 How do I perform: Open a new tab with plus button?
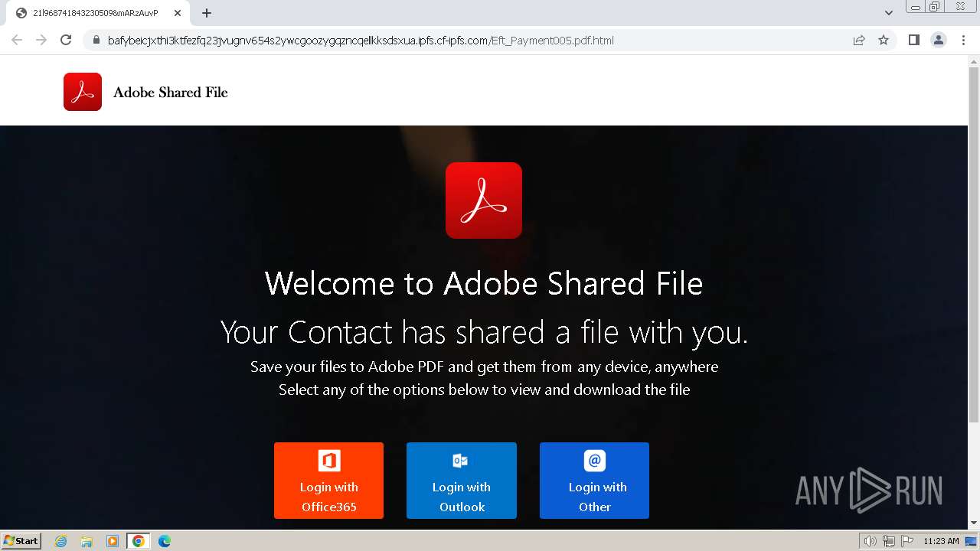207,13
